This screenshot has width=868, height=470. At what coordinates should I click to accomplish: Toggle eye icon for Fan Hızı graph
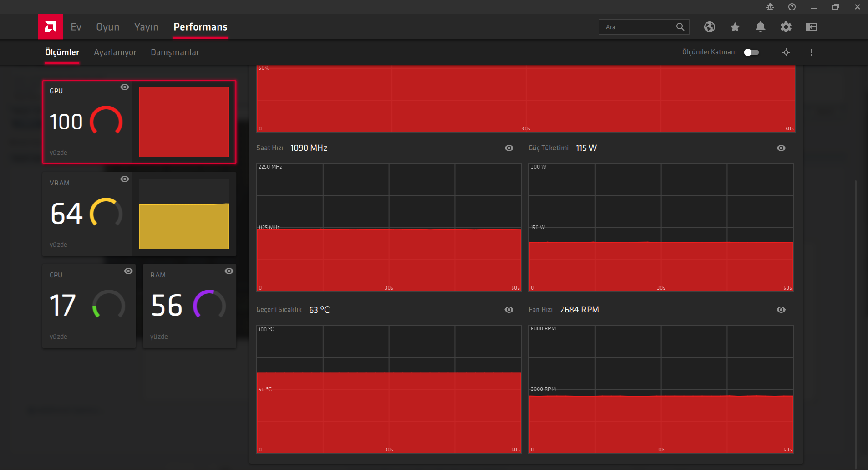[781, 310]
